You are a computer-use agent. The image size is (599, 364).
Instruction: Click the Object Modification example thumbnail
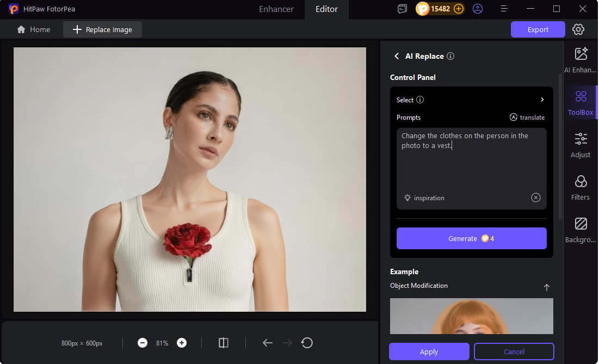(x=471, y=316)
